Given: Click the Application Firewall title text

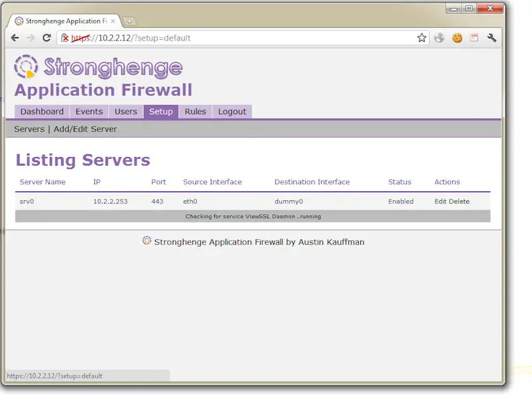Looking at the screenshot, I should click(103, 90).
